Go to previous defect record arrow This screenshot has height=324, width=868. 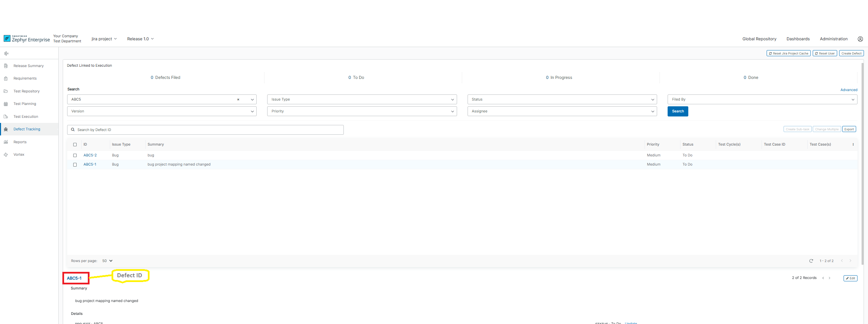(823, 278)
